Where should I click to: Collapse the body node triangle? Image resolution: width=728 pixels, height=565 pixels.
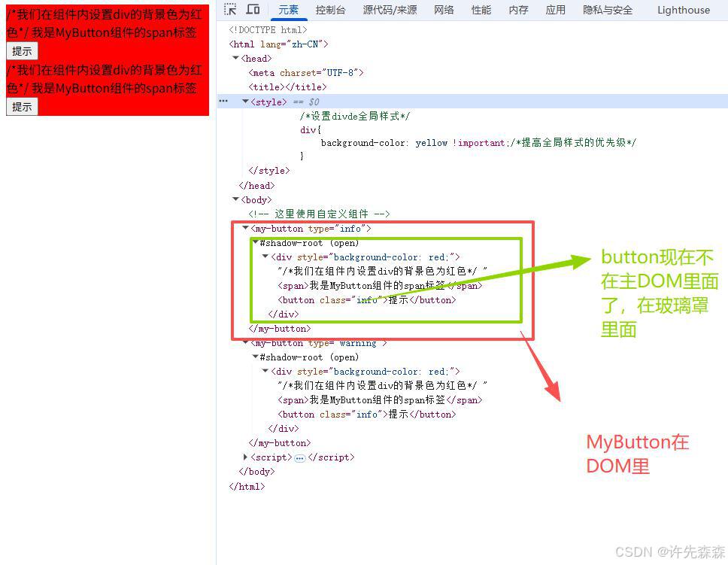tap(235, 199)
